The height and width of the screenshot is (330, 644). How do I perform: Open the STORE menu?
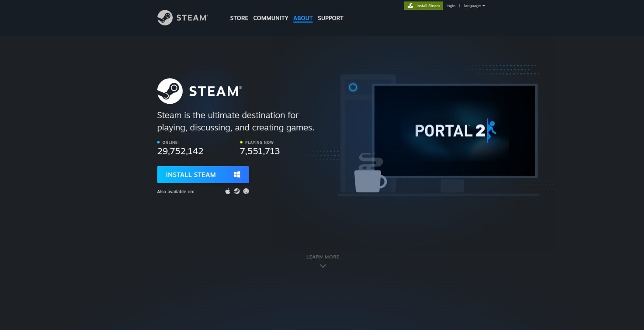239,18
